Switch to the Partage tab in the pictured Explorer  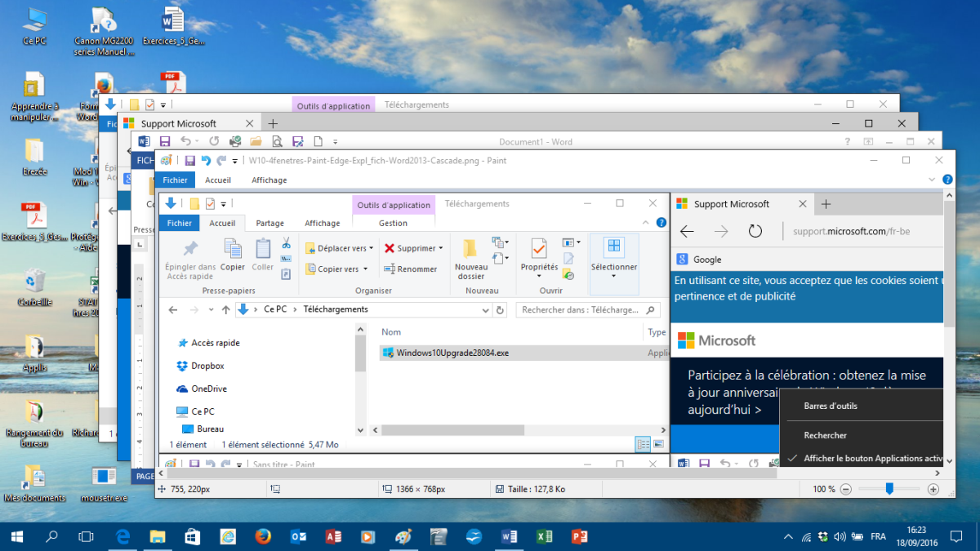click(270, 223)
